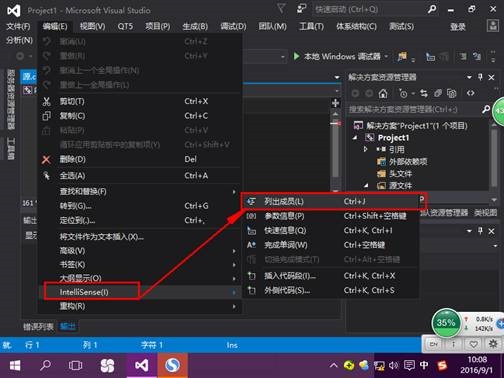Open the 调试(D) menu

tap(233, 26)
